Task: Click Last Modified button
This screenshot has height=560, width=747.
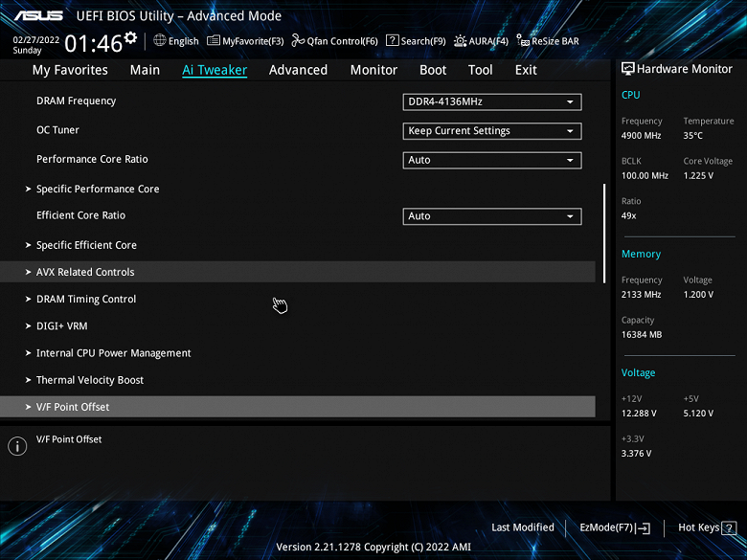Action: click(523, 527)
